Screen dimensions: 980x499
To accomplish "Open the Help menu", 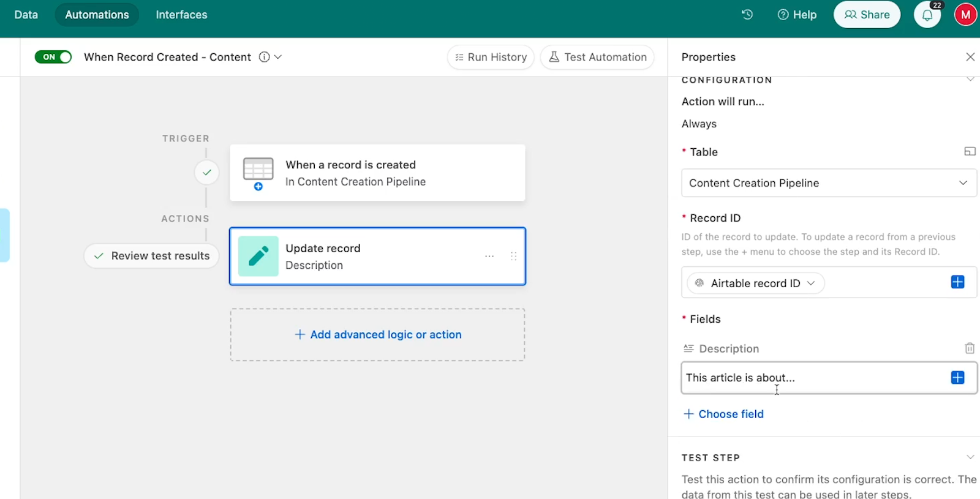I will click(x=797, y=15).
